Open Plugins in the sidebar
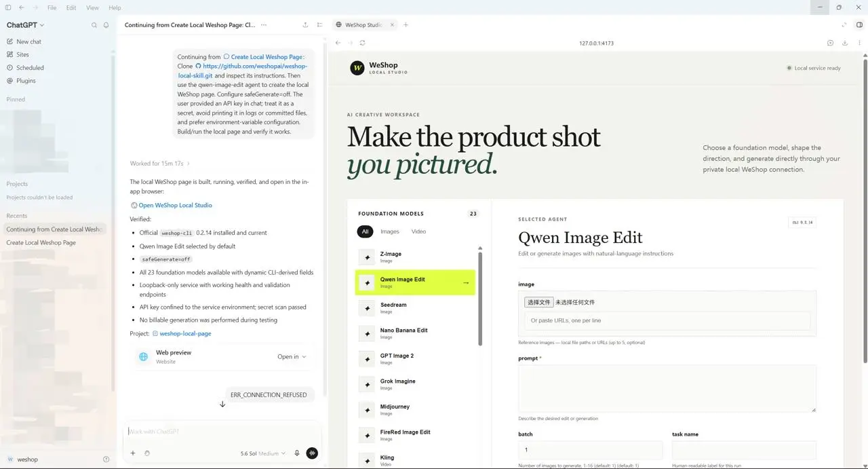 click(26, 81)
